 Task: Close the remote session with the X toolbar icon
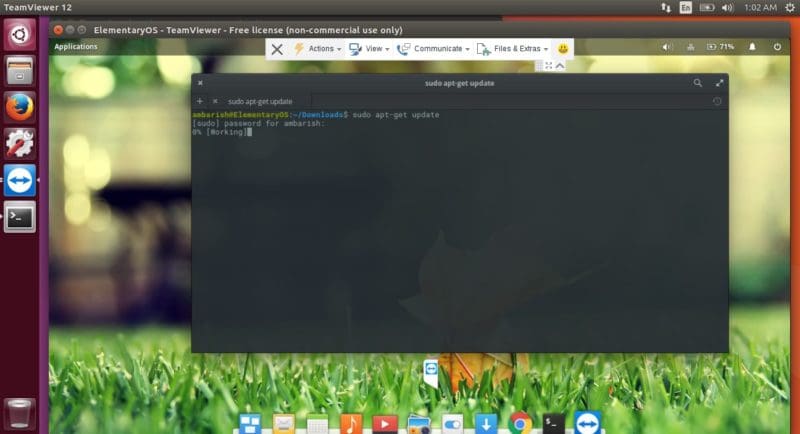click(x=277, y=49)
